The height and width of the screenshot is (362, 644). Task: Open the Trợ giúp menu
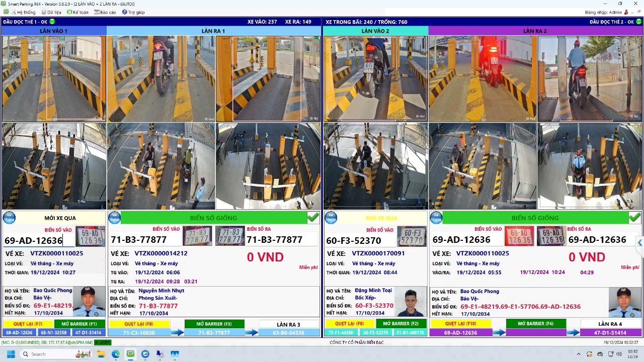(x=133, y=12)
